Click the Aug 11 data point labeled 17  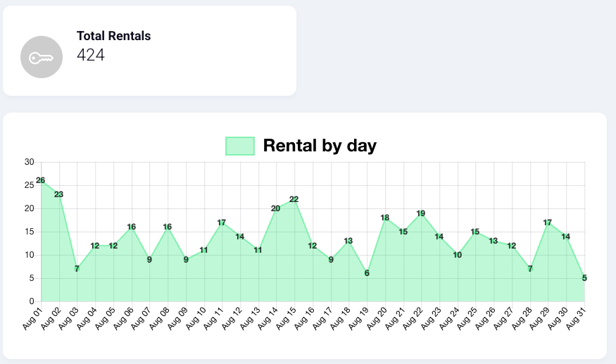pos(222,222)
